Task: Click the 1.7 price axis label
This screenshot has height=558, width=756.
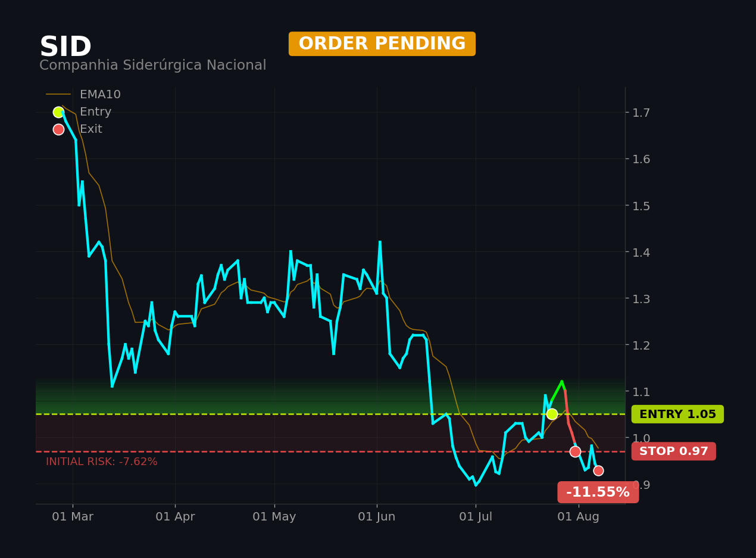Action: pyautogui.click(x=641, y=113)
